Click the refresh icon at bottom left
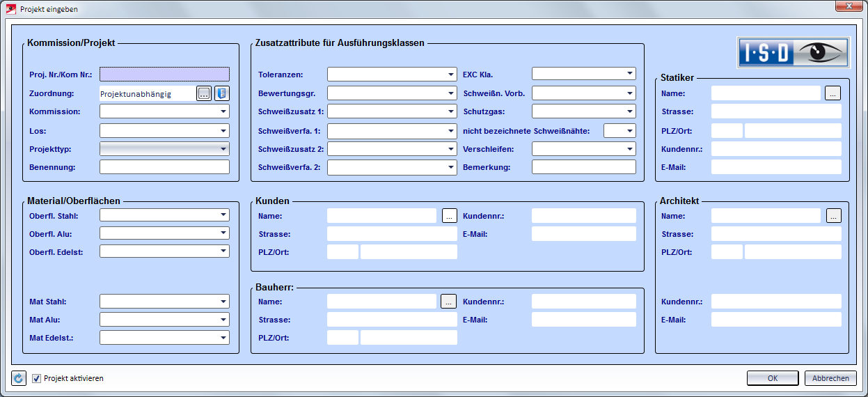This screenshot has height=397, width=868. click(x=19, y=378)
